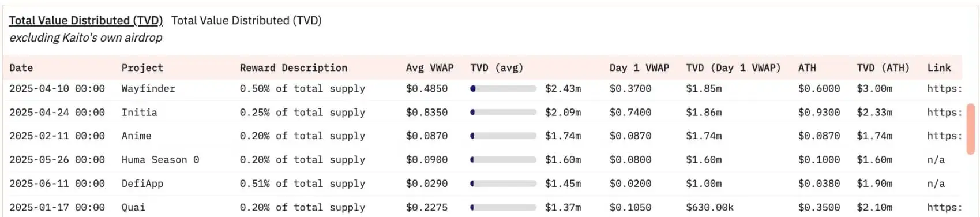Select the Huma Season 0 project cell

[x=160, y=160]
